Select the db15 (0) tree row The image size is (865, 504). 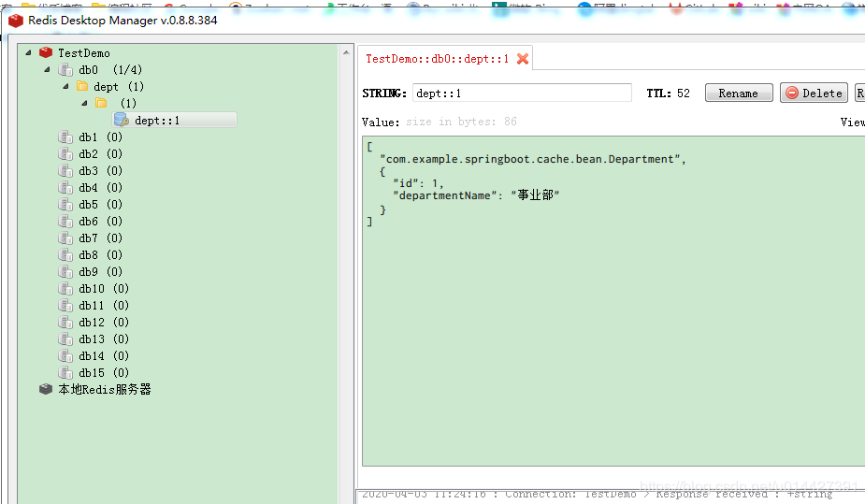click(94, 373)
